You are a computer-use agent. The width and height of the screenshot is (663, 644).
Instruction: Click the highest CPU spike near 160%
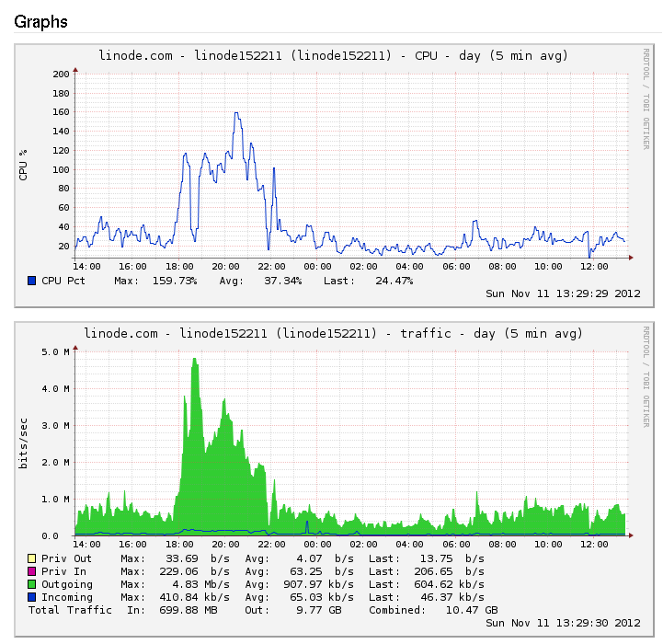pos(236,114)
